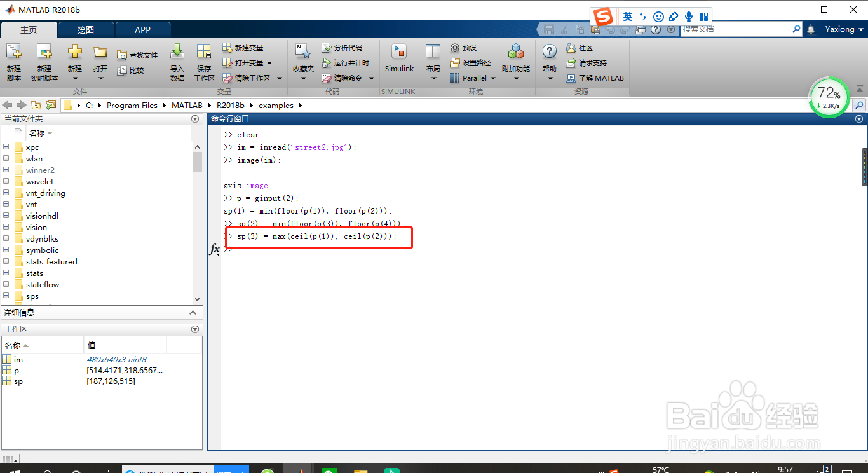Open the New (新建) dropdown button

coord(75,62)
